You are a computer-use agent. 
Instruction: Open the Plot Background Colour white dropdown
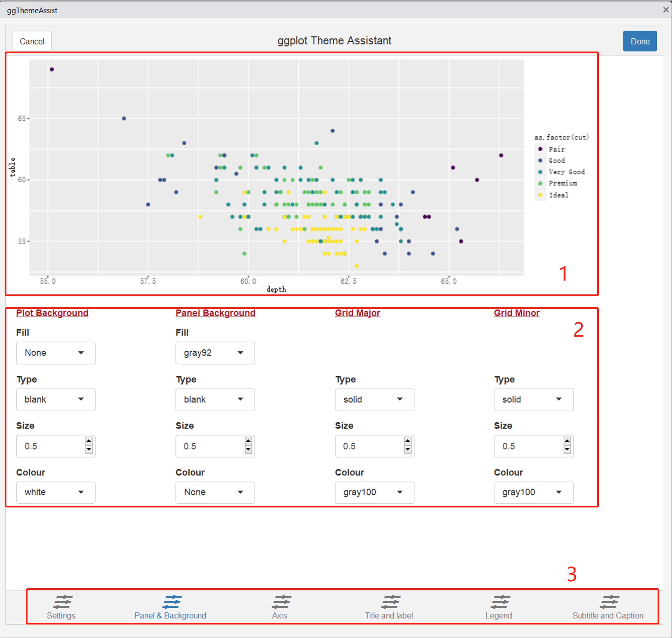point(56,492)
